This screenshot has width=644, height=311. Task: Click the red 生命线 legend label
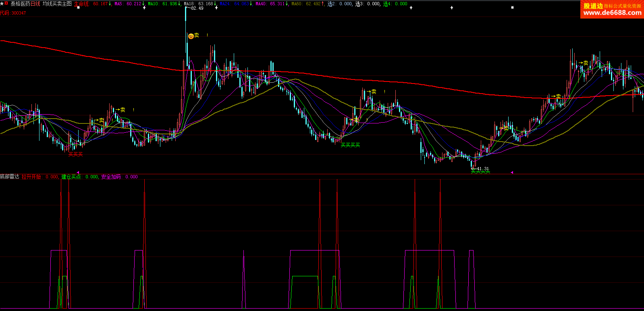coord(82,4)
